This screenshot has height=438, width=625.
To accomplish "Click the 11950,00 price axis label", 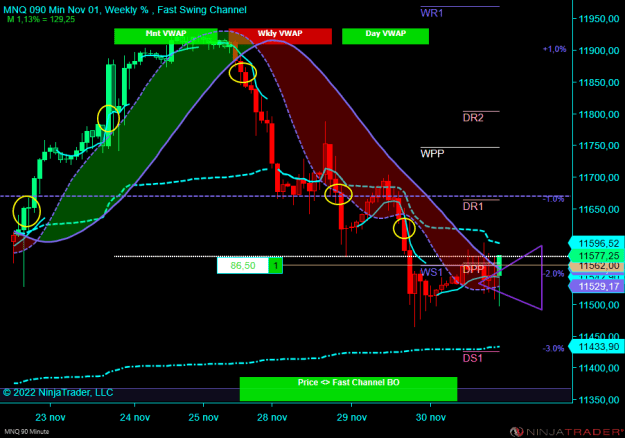I will pyautogui.click(x=599, y=19).
